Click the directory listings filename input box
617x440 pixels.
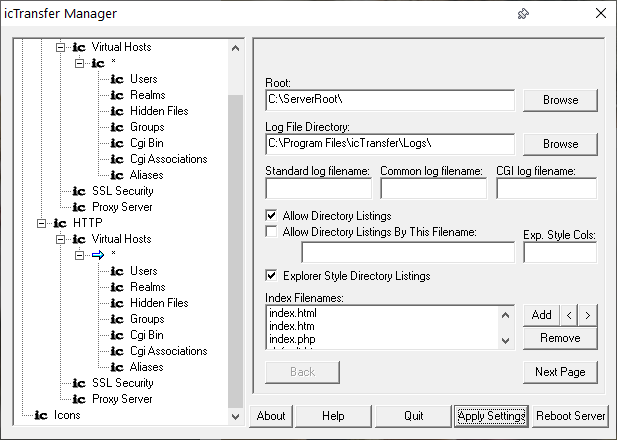pos(408,252)
